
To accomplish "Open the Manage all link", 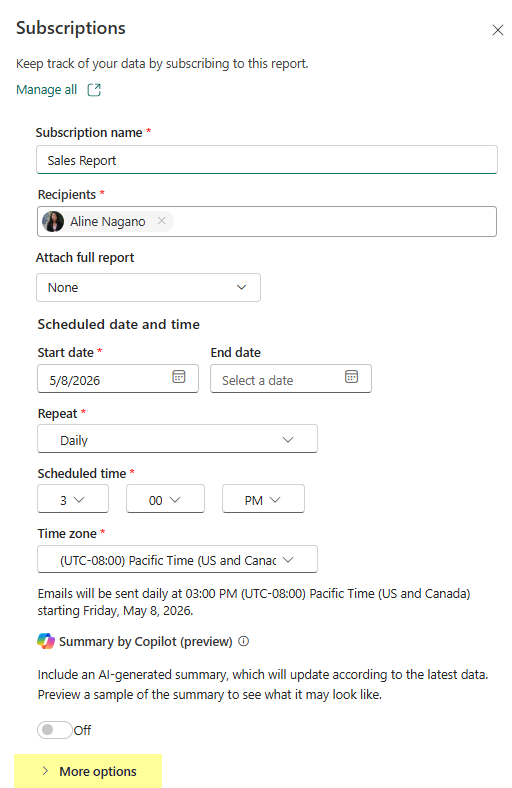I will point(46,90).
